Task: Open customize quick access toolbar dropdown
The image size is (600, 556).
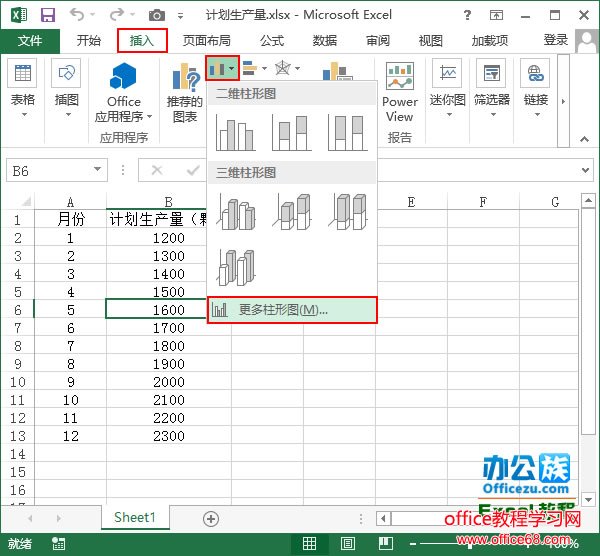Action: (x=180, y=16)
